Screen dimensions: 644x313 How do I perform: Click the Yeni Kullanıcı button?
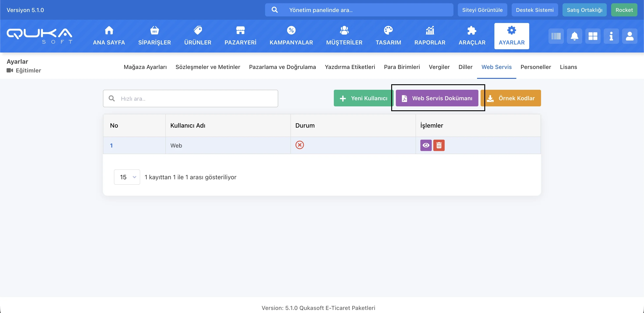pos(363,98)
